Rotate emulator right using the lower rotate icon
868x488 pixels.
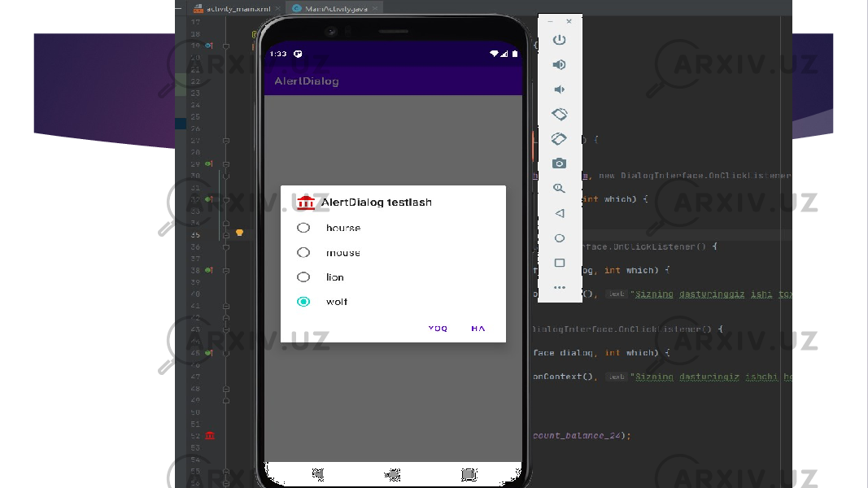(x=559, y=139)
